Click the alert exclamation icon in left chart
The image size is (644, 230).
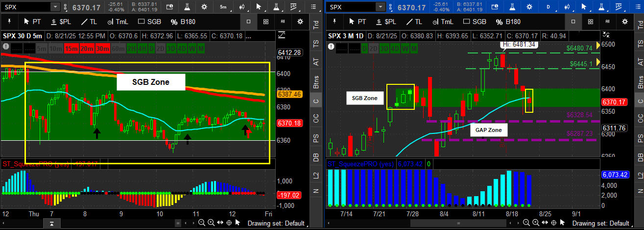[x=5, y=46]
